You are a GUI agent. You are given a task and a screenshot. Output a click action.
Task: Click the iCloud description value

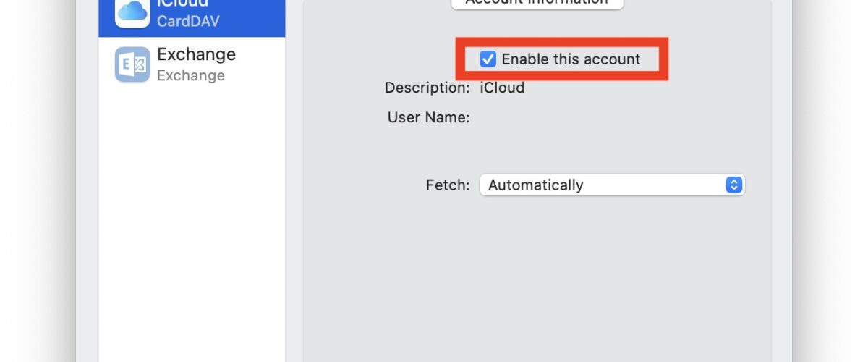[x=502, y=88]
